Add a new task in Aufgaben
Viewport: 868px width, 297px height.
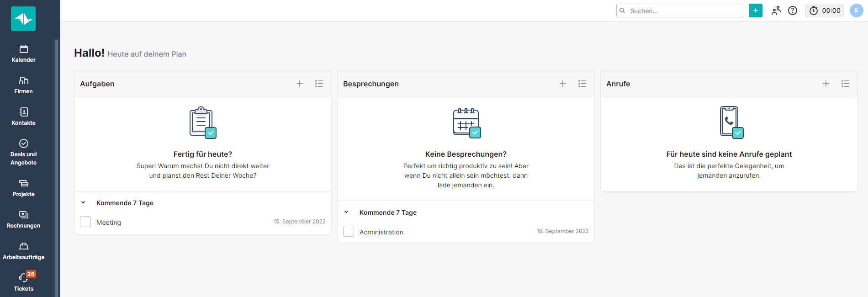tap(300, 84)
